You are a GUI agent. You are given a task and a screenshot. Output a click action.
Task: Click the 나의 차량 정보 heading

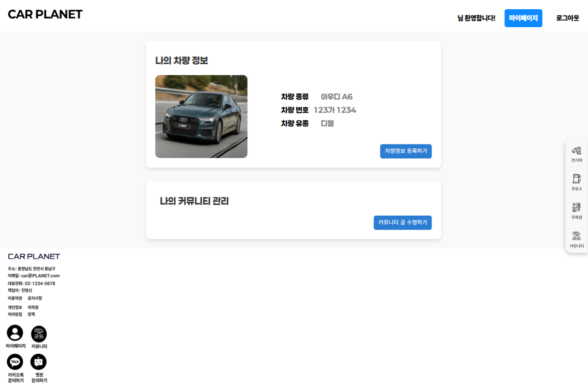coord(181,60)
